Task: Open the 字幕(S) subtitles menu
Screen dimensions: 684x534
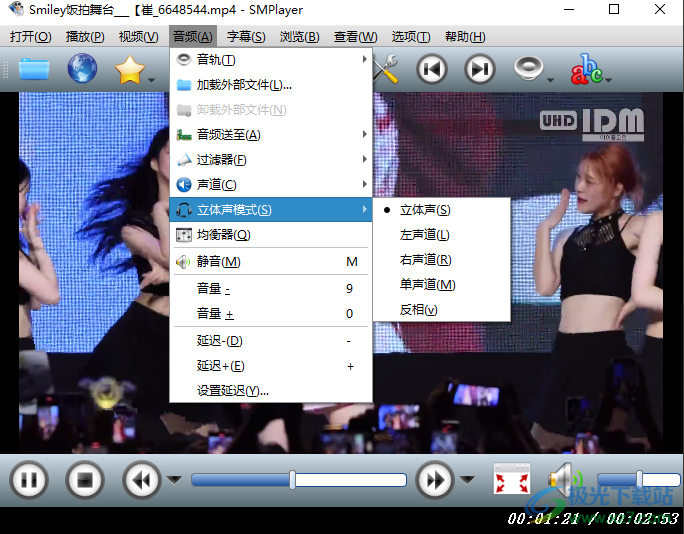Action: tap(246, 37)
